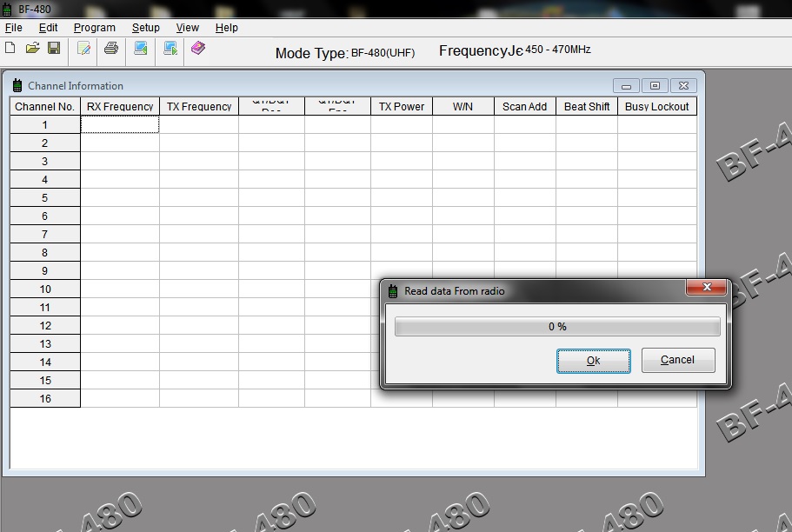Image resolution: width=792 pixels, height=532 pixels.
Task: Click the TX Frequency column header
Action: point(199,107)
